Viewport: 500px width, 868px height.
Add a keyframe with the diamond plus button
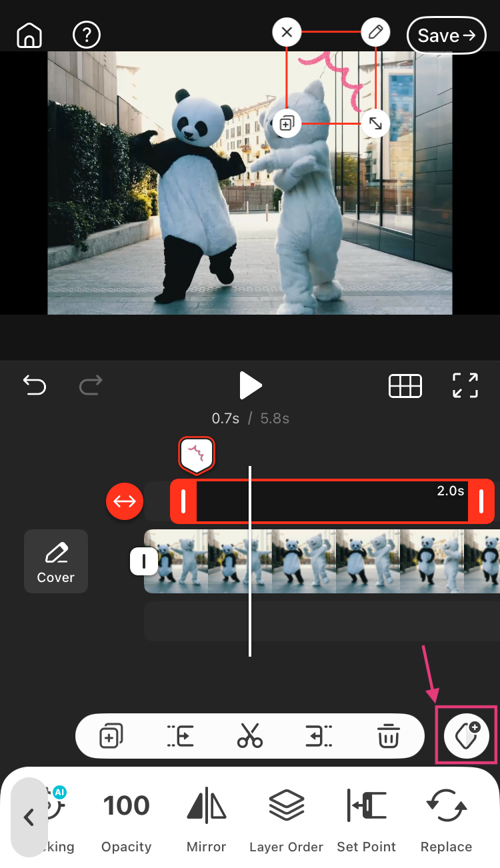click(467, 735)
